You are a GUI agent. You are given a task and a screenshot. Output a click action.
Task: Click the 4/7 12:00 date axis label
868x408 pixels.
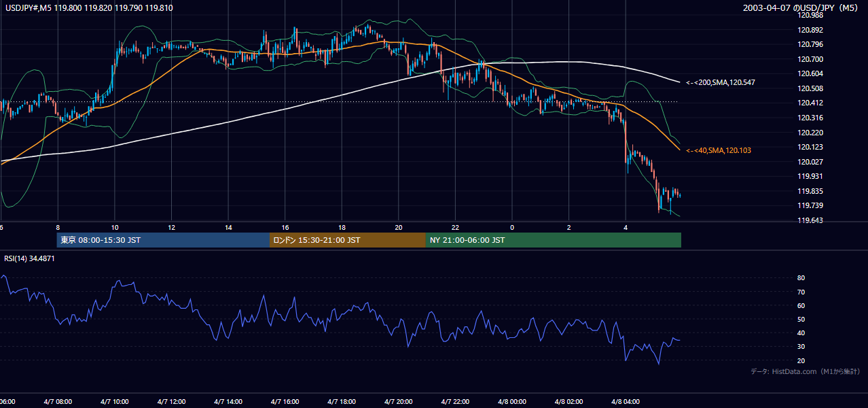[x=171, y=402]
